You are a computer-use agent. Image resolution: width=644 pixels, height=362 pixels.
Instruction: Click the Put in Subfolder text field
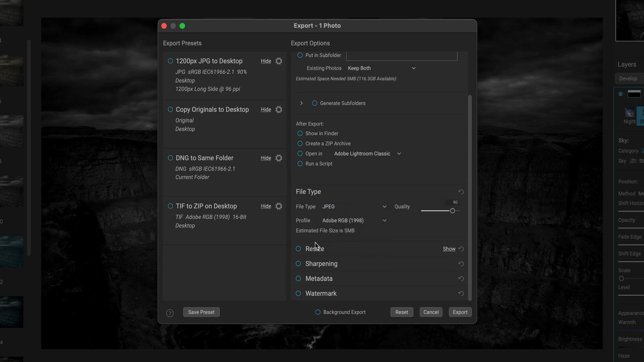[401, 56]
